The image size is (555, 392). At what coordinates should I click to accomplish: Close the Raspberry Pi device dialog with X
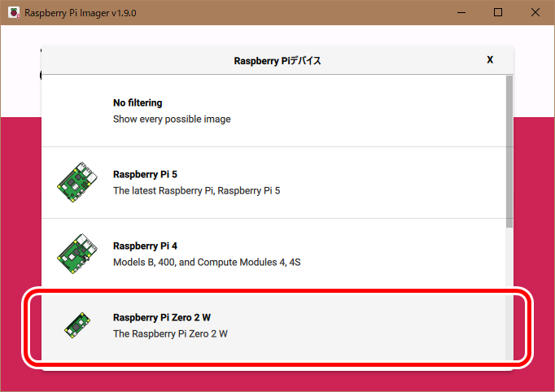pyautogui.click(x=490, y=60)
